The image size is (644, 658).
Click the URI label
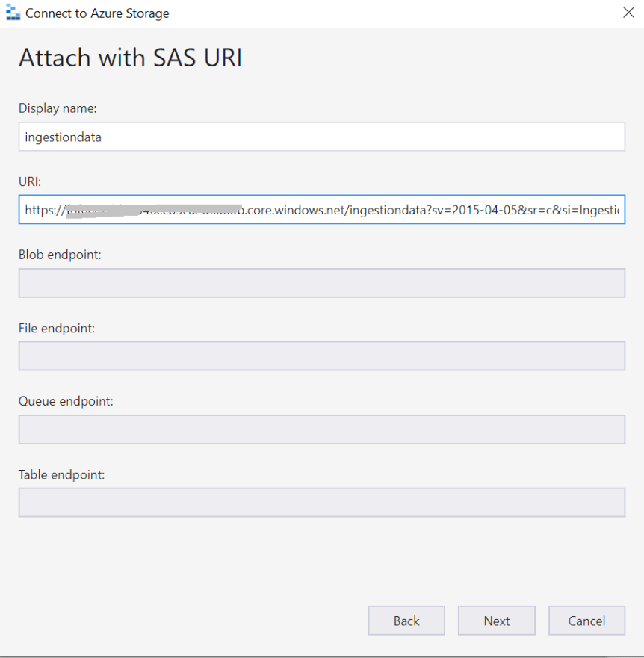(29, 181)
